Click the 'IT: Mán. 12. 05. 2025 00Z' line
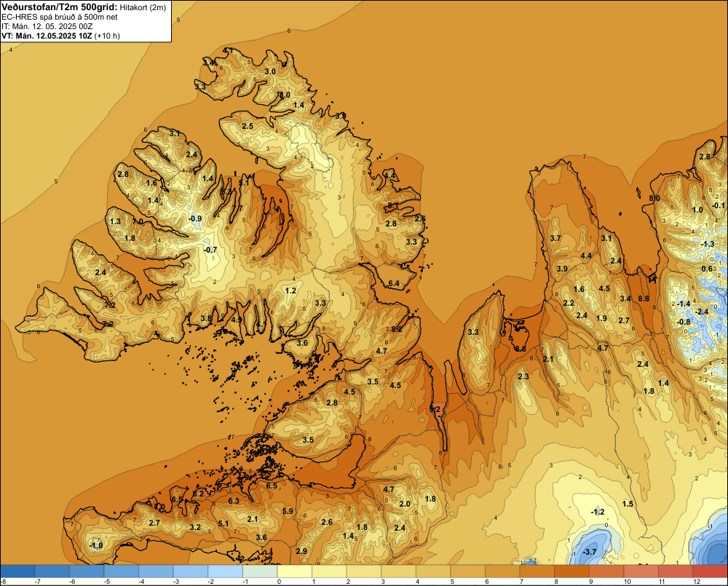 (x=47, y=26)
